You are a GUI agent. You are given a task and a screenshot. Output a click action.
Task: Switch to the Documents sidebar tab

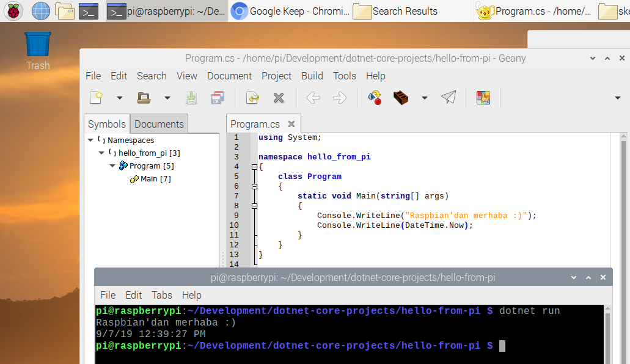click(x=159, y=124)
